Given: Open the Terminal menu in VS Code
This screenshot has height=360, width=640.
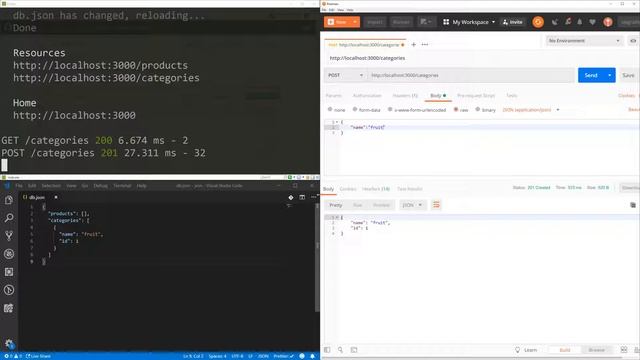Looking at the screenshot, I should (x=122, y=186).
